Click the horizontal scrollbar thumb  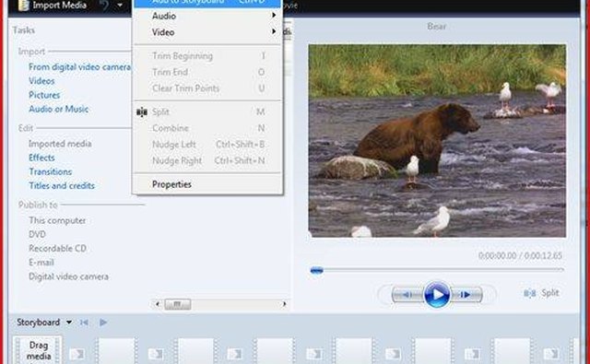178,304
